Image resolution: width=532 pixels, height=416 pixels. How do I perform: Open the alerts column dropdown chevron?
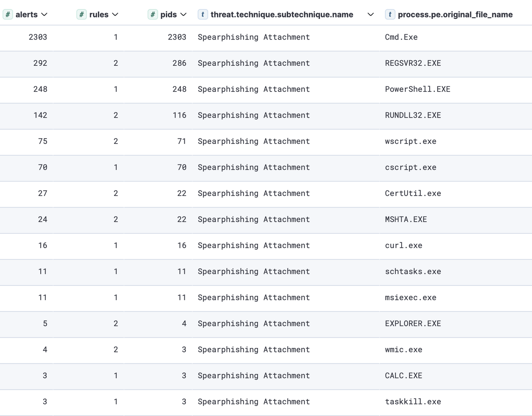point(44,14)
